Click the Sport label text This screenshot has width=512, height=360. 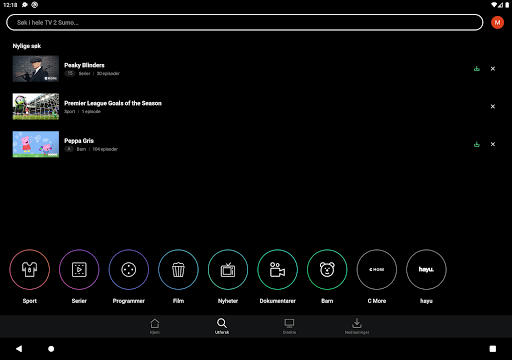[30, 301]
